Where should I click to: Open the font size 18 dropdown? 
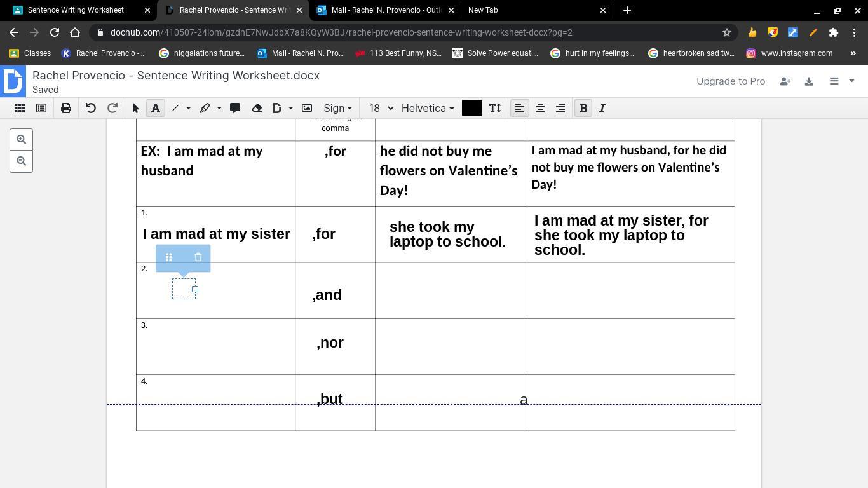381,108
